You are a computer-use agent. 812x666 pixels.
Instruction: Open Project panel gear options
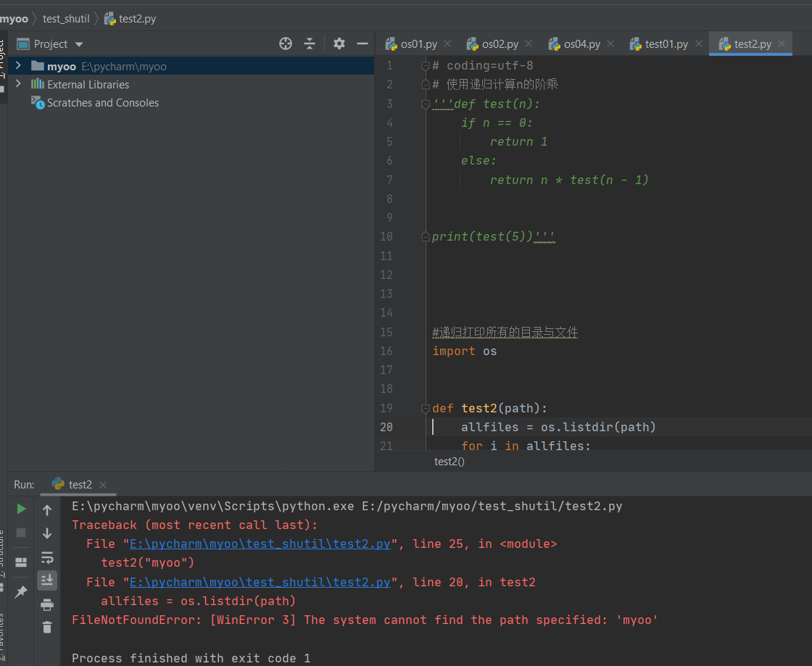coord(339,44)
